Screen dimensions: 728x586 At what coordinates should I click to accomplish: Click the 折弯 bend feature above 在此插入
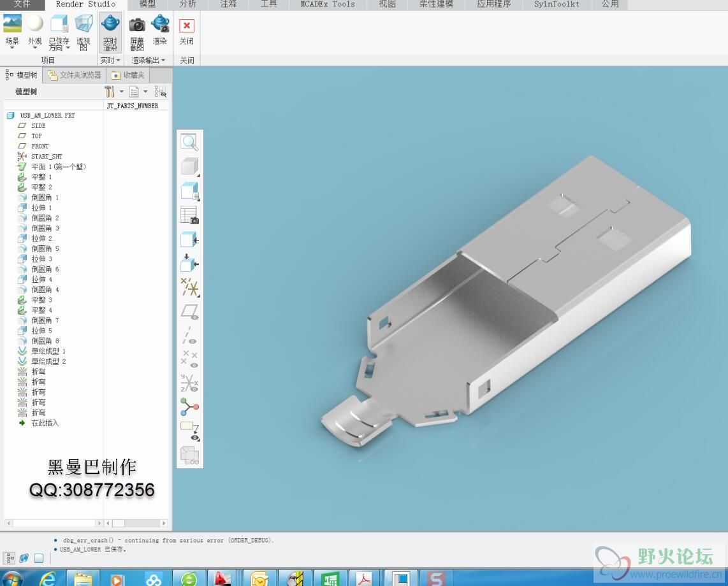38,413
